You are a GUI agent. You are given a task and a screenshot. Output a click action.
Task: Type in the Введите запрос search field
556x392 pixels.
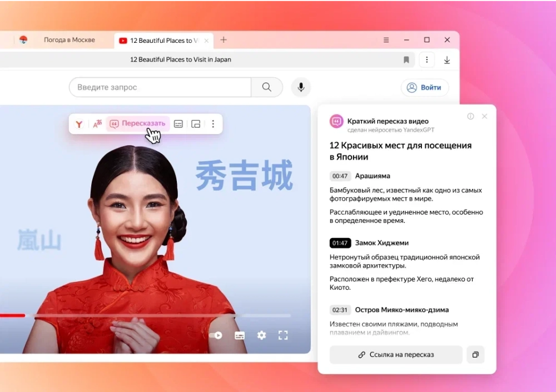(x=161, y=87)
